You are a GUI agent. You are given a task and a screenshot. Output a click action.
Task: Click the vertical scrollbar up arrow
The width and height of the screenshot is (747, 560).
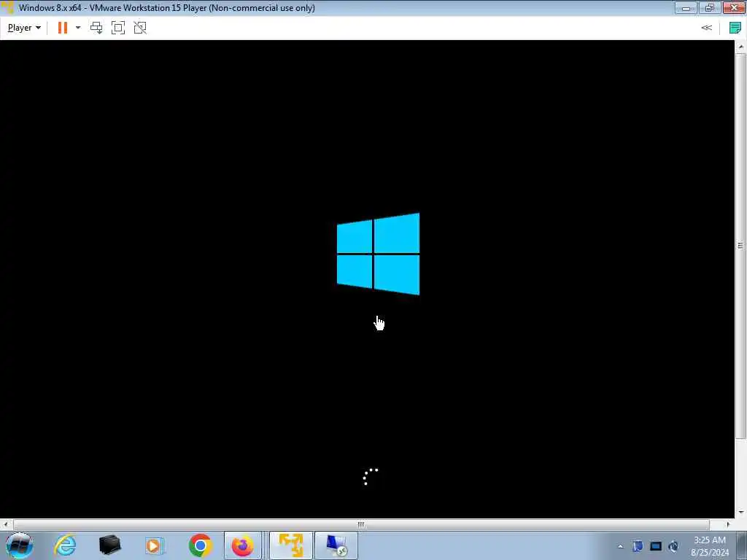(741, 47)
